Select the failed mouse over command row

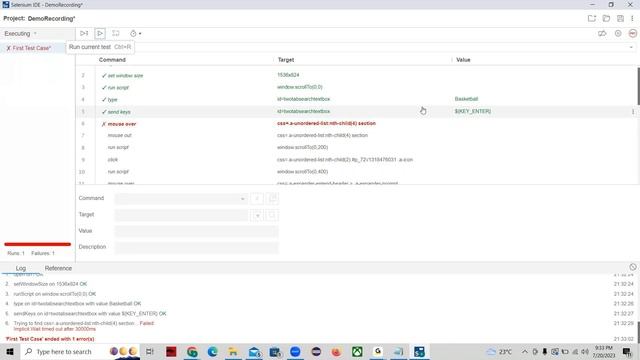point(357,123)
